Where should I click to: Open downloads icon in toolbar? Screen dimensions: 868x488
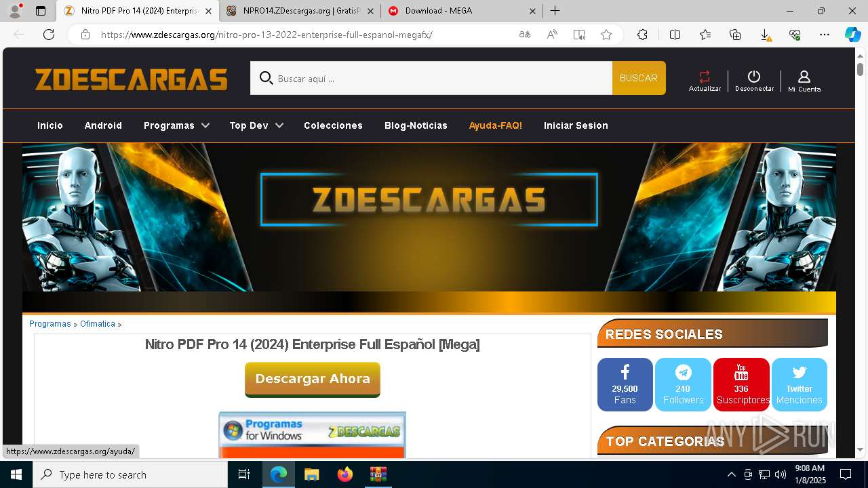[x=765, y=35]
